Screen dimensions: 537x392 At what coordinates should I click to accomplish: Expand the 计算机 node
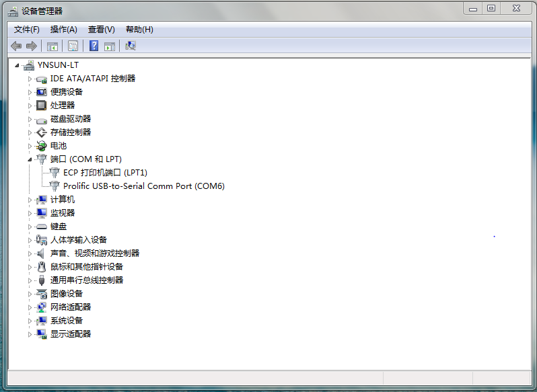(x=30, y=200)
